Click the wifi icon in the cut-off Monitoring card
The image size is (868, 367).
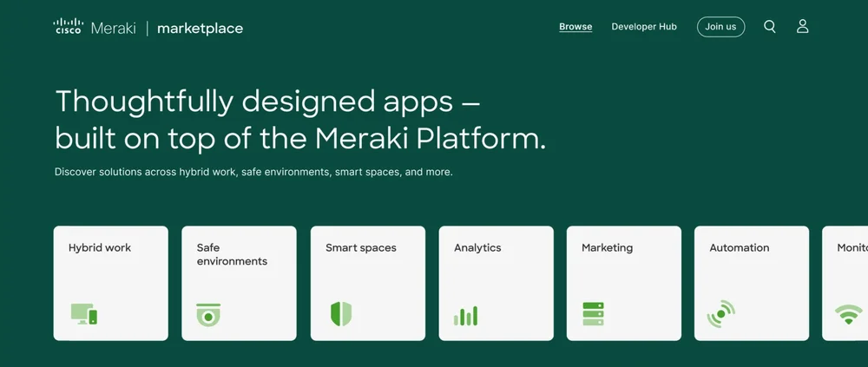click(849, 314)
